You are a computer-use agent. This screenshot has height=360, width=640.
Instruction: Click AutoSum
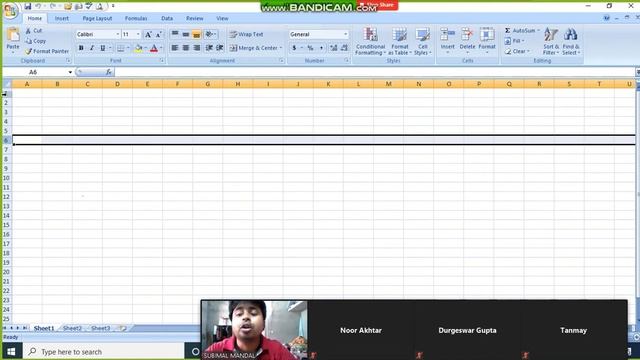[520, 31]
